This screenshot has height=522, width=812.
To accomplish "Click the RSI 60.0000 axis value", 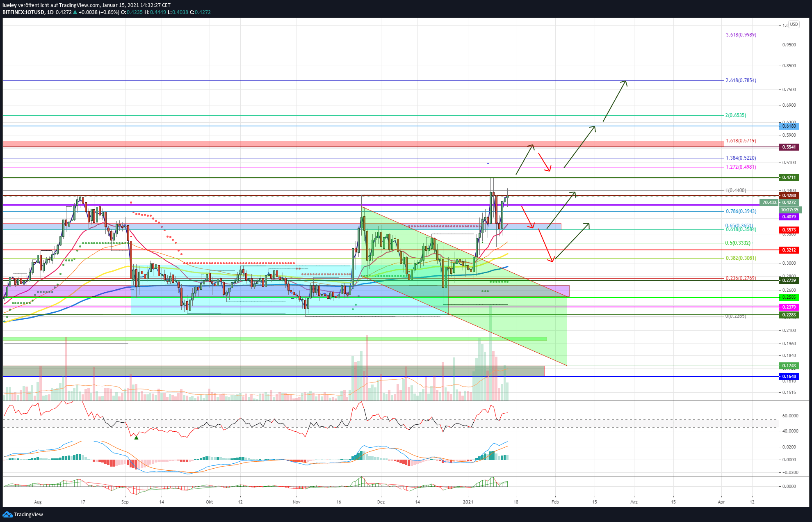I will [790, 416].
